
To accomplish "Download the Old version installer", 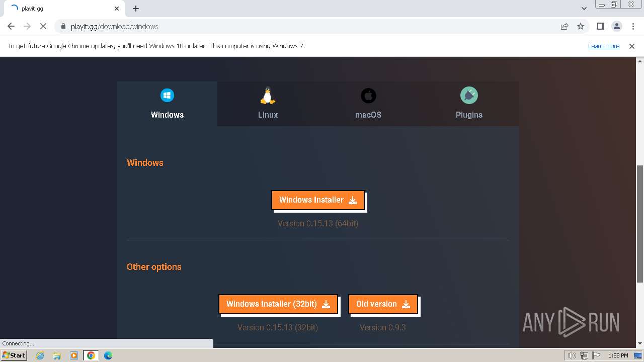I will pos(383,304).
